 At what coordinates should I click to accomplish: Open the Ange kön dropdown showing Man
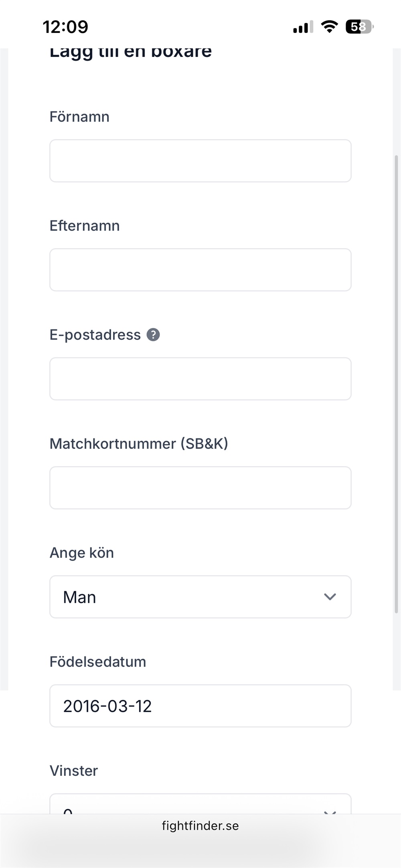pos(200,597)
